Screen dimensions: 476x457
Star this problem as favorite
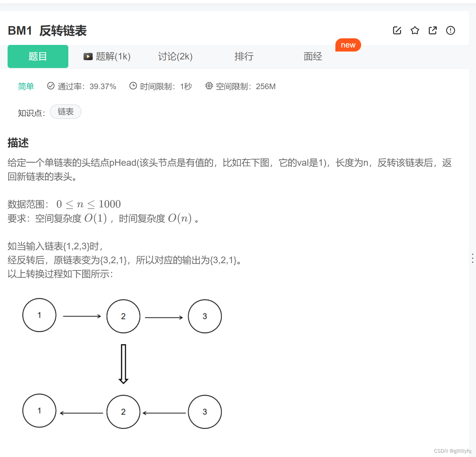coord(415,31)
